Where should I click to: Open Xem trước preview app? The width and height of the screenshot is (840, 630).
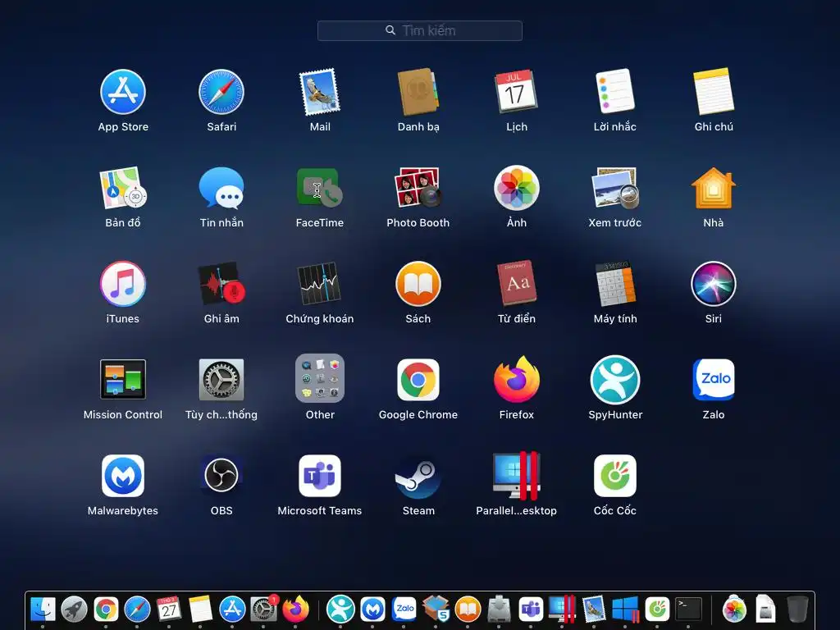coord(615,188)
